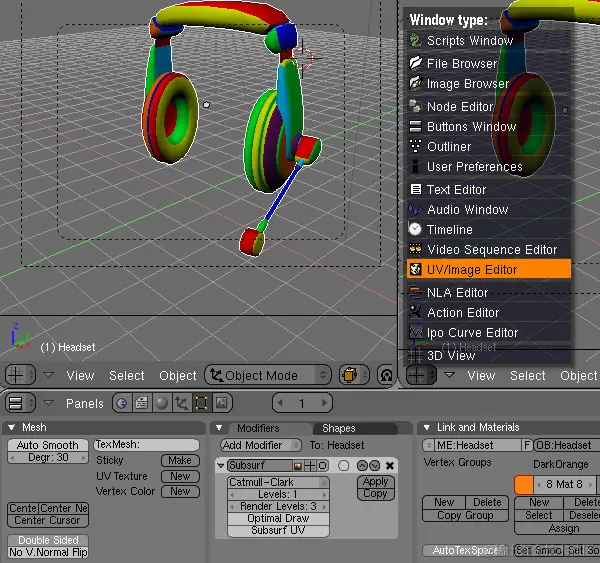Click the Image Browser icon

point(416,83)
